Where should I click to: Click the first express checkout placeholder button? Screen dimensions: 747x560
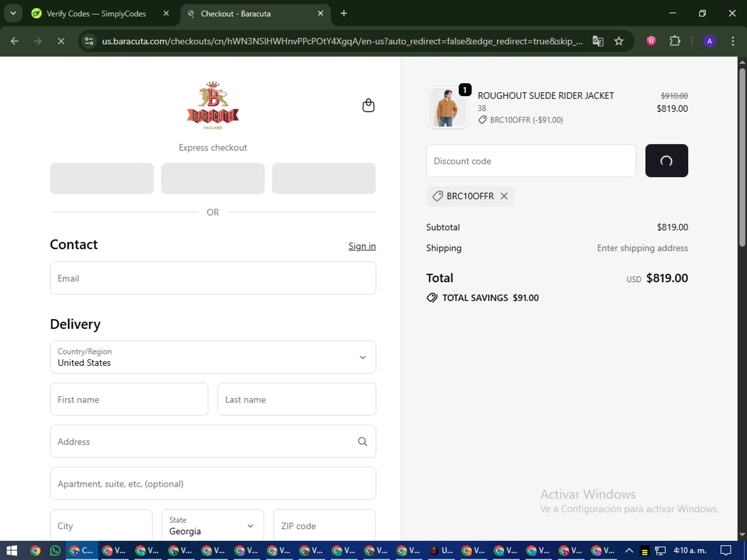click(102, 178)
